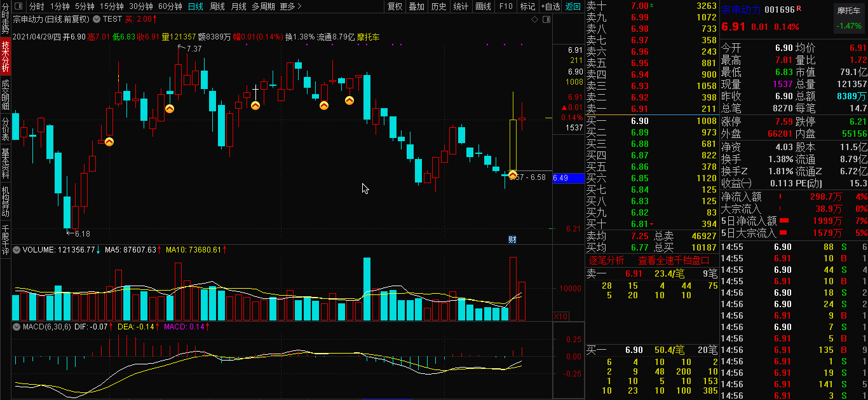Click the diamond icon above the chart

pyautogui.click(x=535, y=20)
